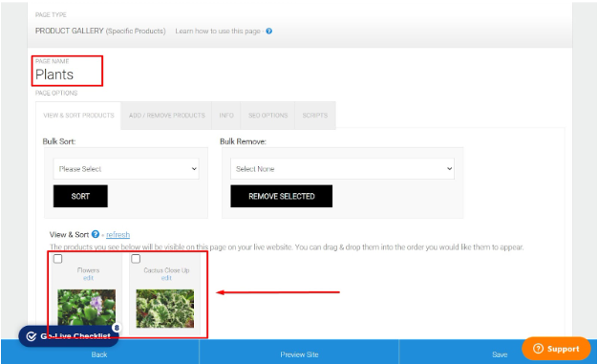Click the View & Sort help question icon
This screenshot has width=598, height=364.
click(x=96, y=234)
